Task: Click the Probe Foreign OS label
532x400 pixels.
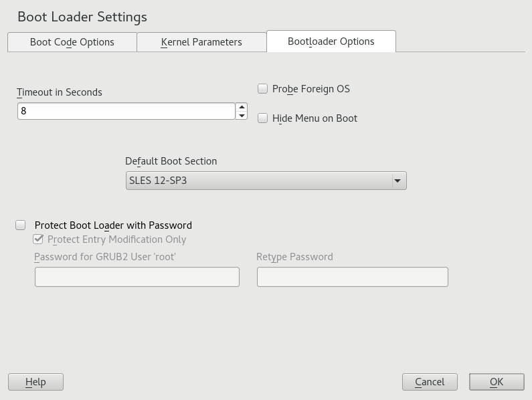Action: [x=311, y=89]
